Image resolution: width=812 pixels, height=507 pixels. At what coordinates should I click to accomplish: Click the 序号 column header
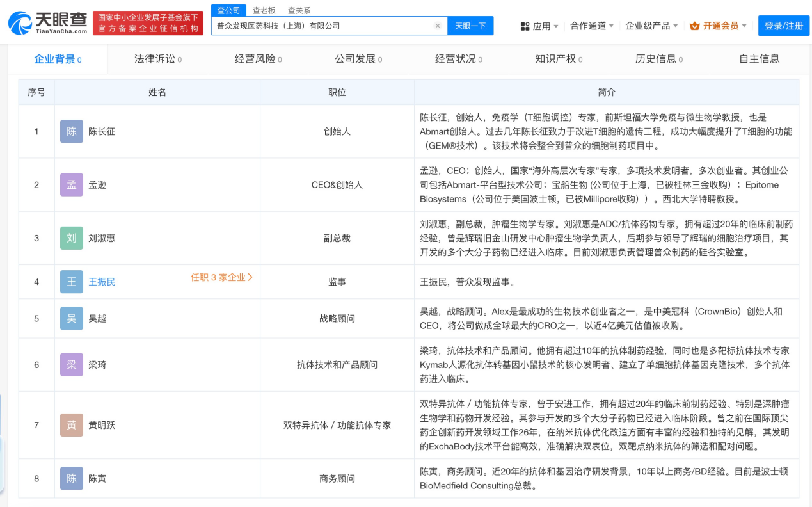coord(36,92)
